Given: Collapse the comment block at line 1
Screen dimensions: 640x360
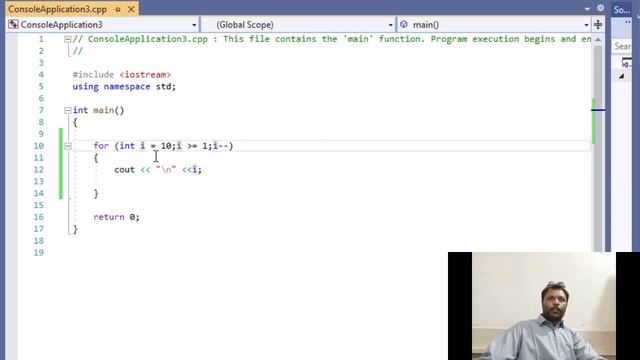Looking at the screenshot, I should (x=67, y=40).
